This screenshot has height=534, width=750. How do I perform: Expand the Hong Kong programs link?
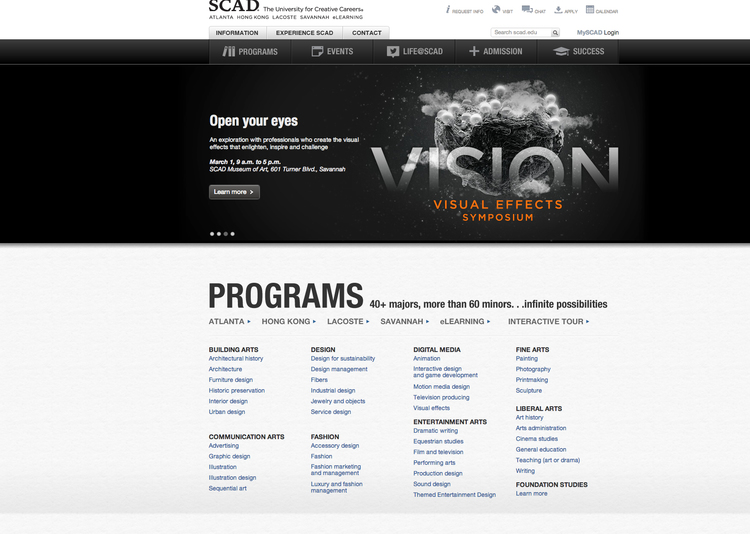coord(288,322)
